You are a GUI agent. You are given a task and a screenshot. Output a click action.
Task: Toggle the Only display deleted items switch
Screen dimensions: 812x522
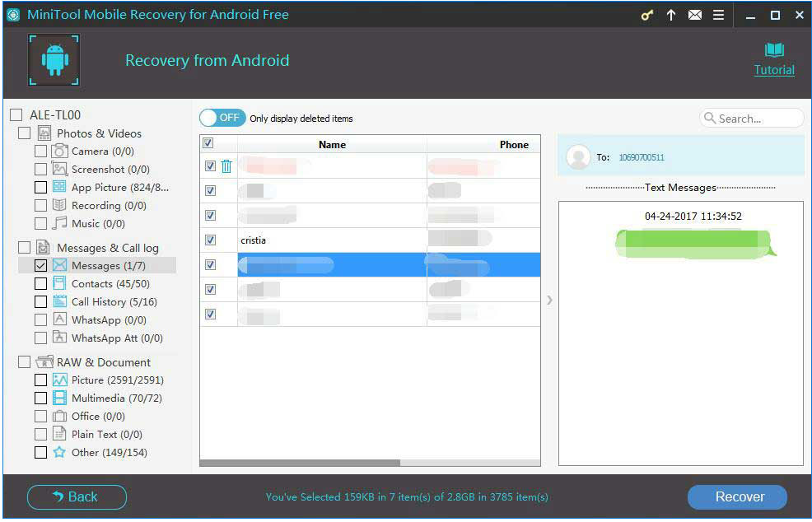click(x=222, y=118)
